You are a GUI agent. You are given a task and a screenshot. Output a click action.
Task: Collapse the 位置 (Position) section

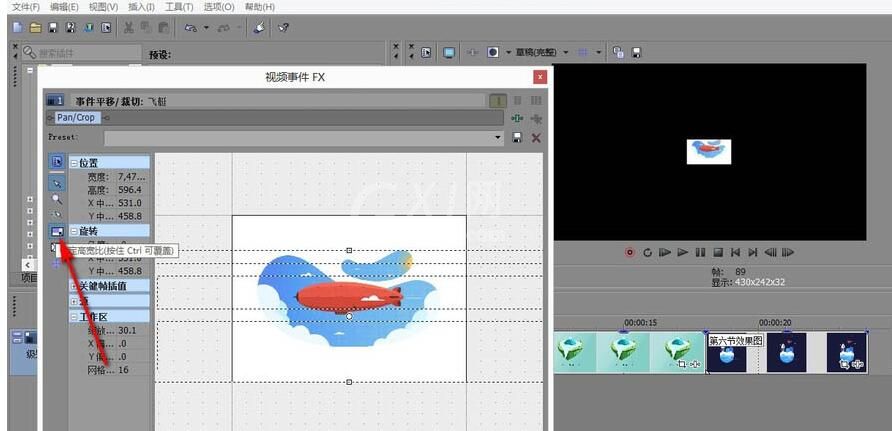pos(74,163)
